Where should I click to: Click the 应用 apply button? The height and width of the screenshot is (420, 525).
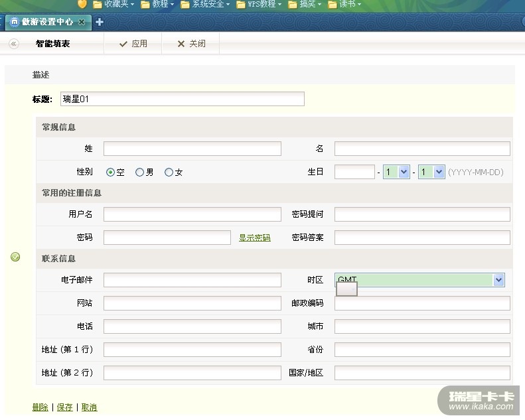[x=133, y=44]
